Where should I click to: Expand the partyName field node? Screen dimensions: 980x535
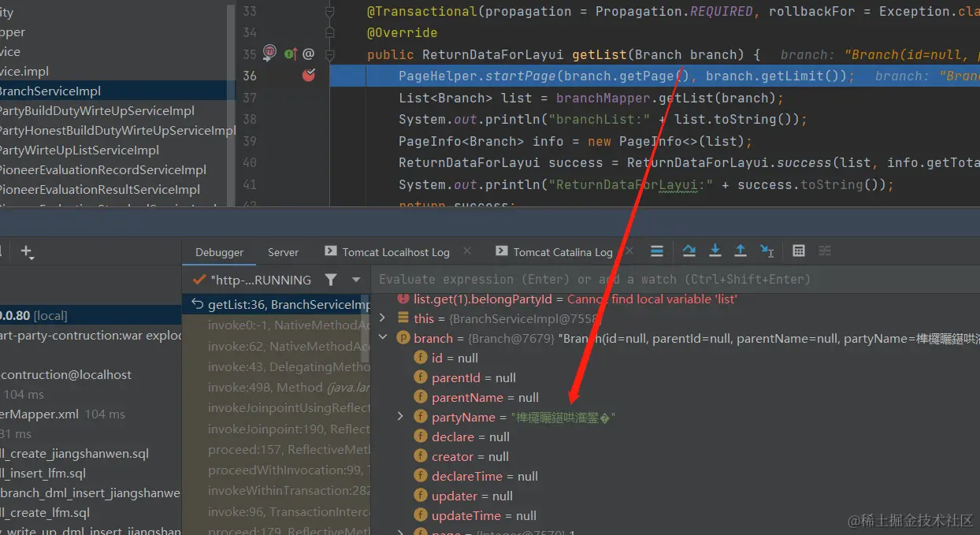click(401, 417)
